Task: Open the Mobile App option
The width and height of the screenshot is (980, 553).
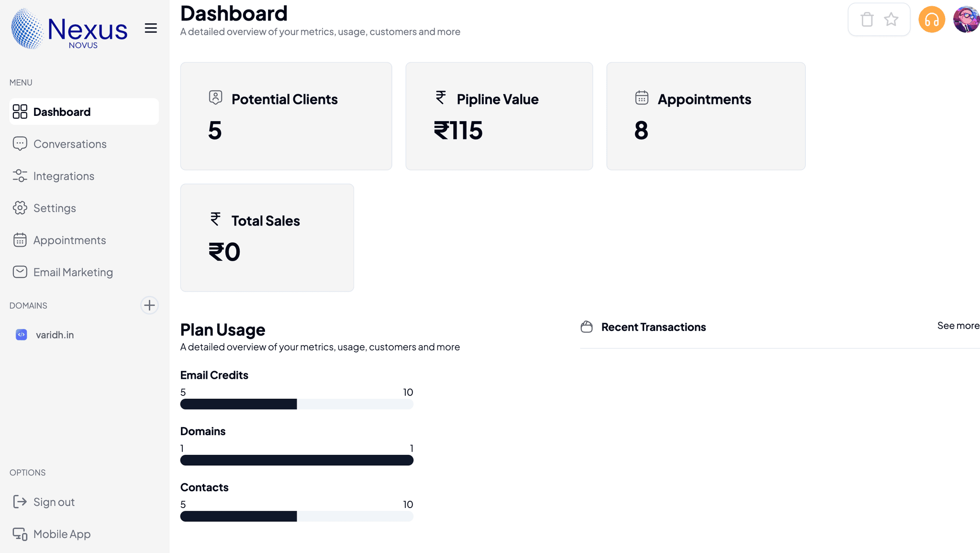Action: click(x=62, y=534)
